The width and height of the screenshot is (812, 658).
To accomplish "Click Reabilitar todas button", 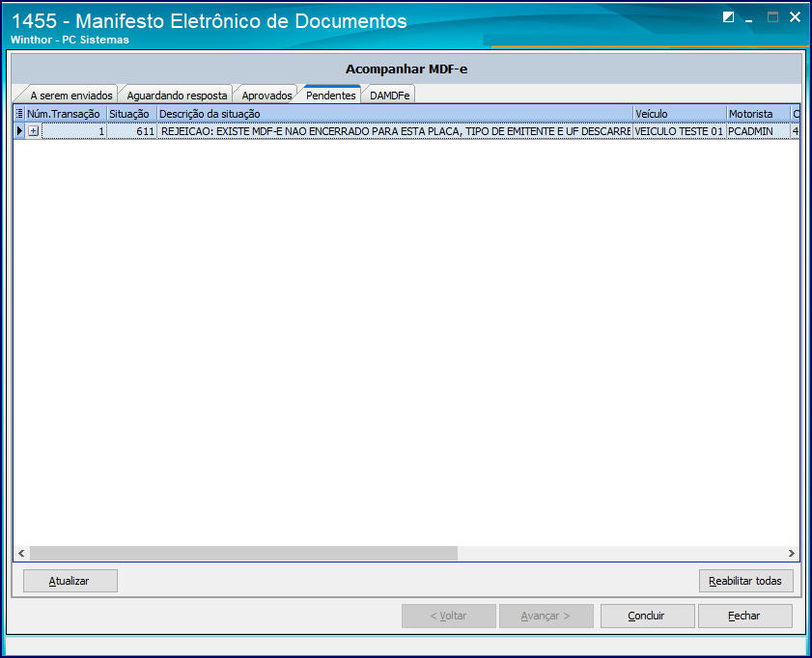I will pos(745,581).
